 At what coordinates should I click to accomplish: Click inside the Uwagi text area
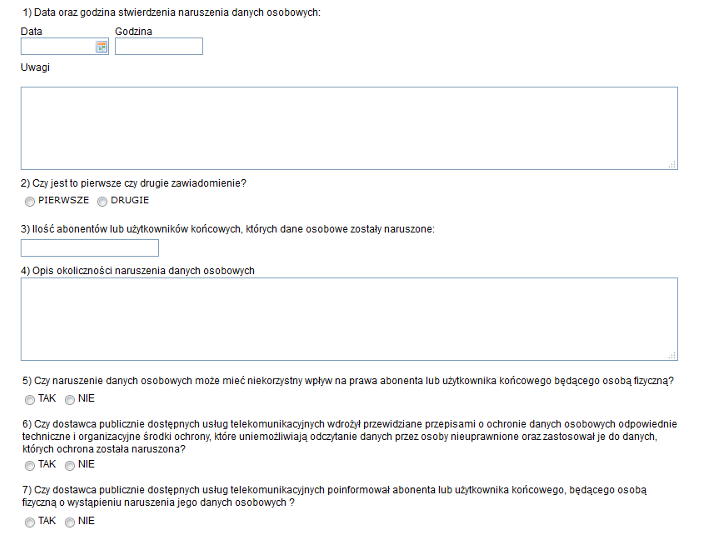point(349,128)
